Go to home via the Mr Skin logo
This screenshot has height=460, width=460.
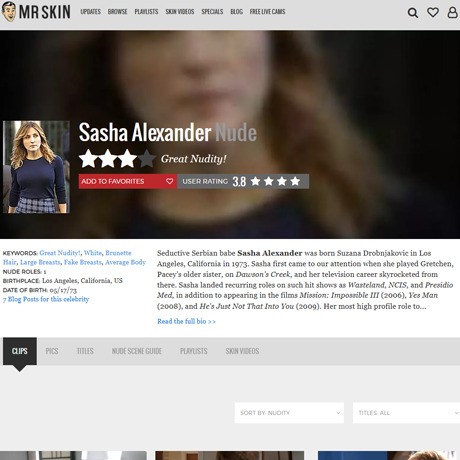click(36, 12)
